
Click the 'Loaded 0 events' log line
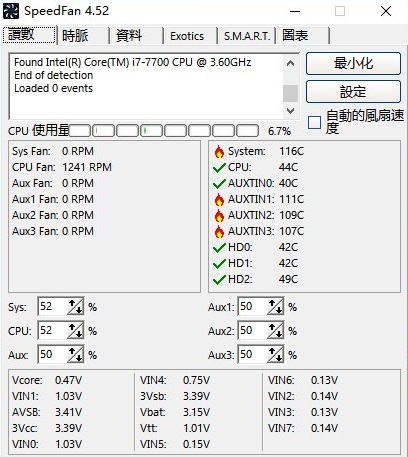53,88
